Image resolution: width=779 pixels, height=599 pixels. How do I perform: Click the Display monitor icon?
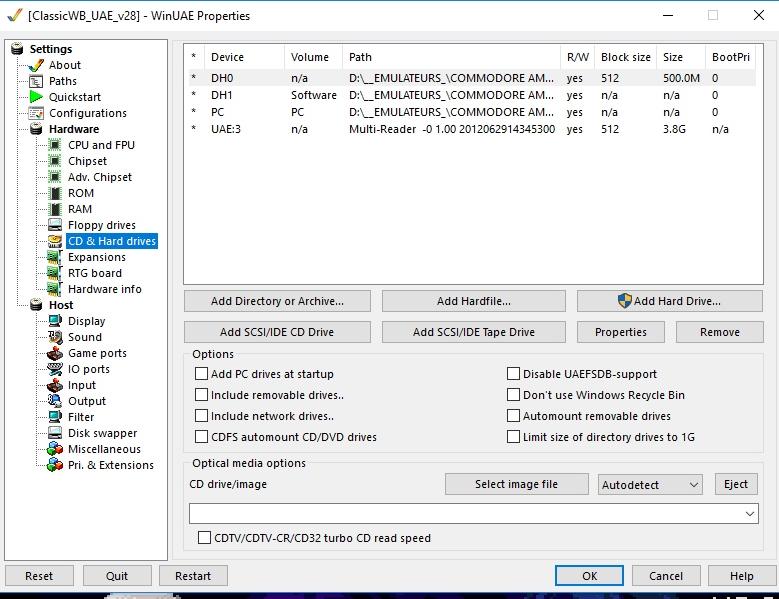(55, 321)
